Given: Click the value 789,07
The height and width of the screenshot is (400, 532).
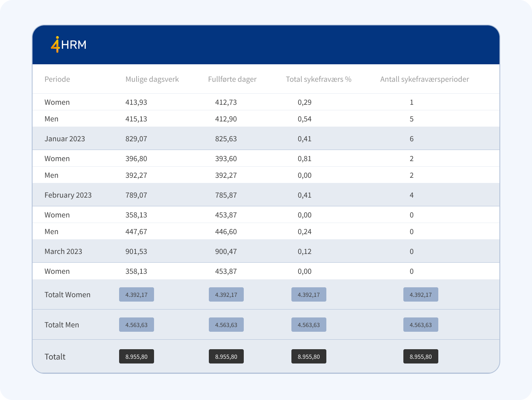Looking at the screenshot, I should click(x=136, y=195).
